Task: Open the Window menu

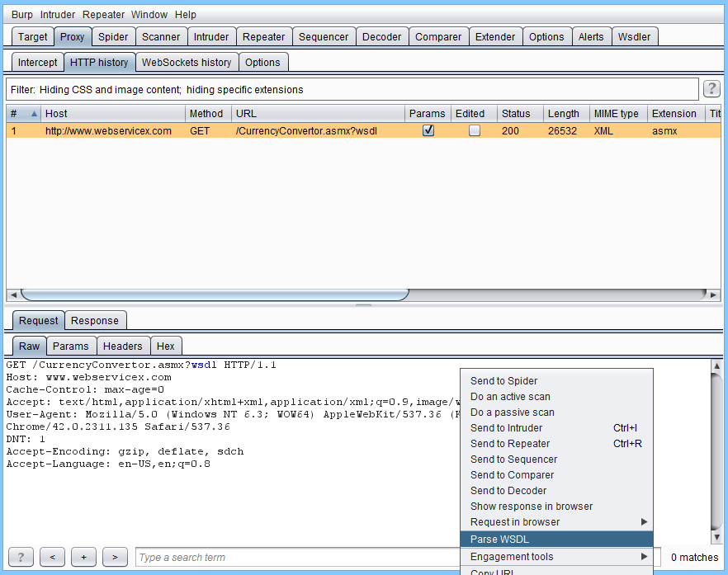Action: [149, 14]
